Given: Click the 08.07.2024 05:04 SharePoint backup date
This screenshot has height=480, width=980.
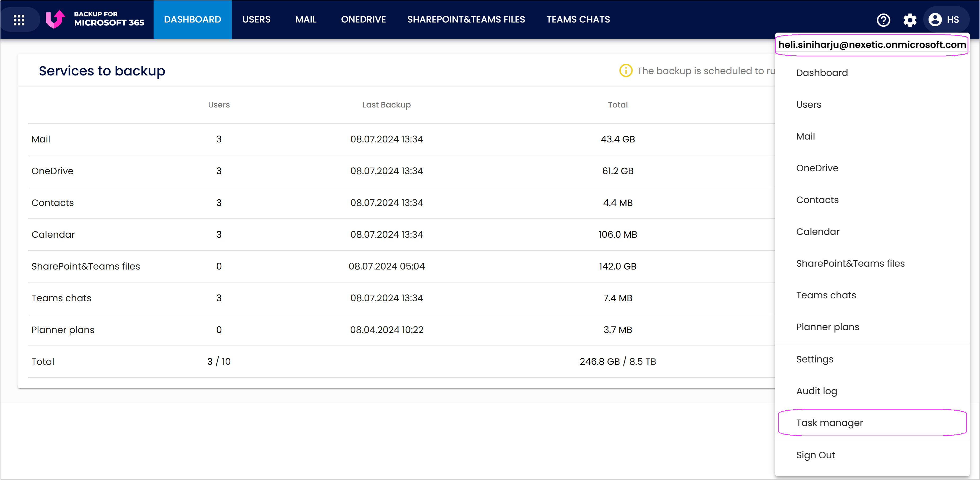Looking at the screenshot, I should [387, 266].
